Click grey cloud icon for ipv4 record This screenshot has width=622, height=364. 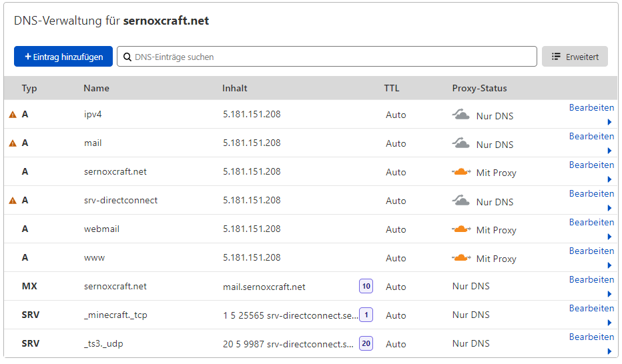coord(461,115)
